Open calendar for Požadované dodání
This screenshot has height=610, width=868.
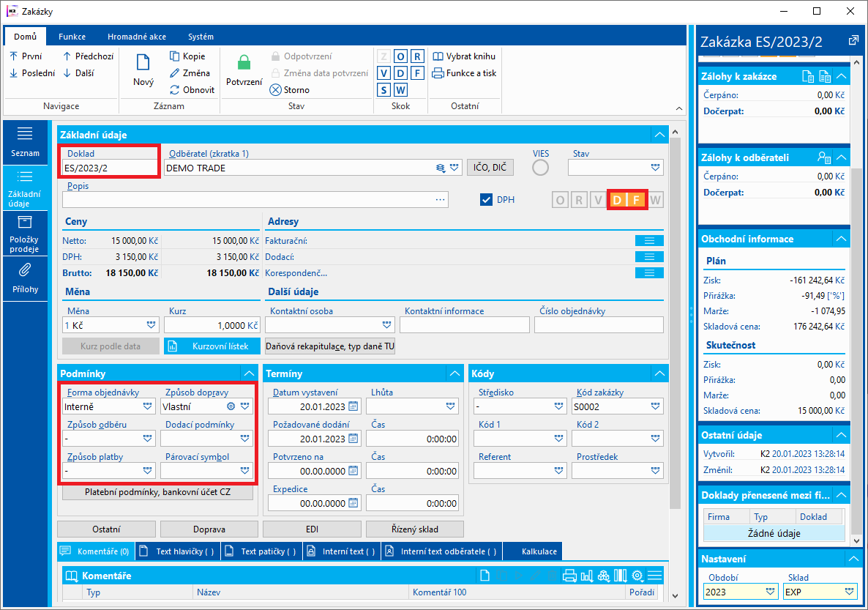353,439
